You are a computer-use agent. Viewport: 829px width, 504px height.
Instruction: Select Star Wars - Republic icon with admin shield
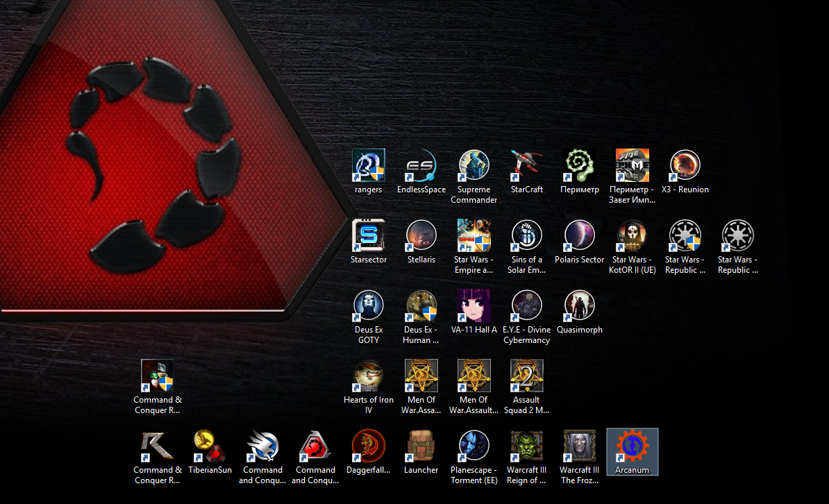[685, 235]
